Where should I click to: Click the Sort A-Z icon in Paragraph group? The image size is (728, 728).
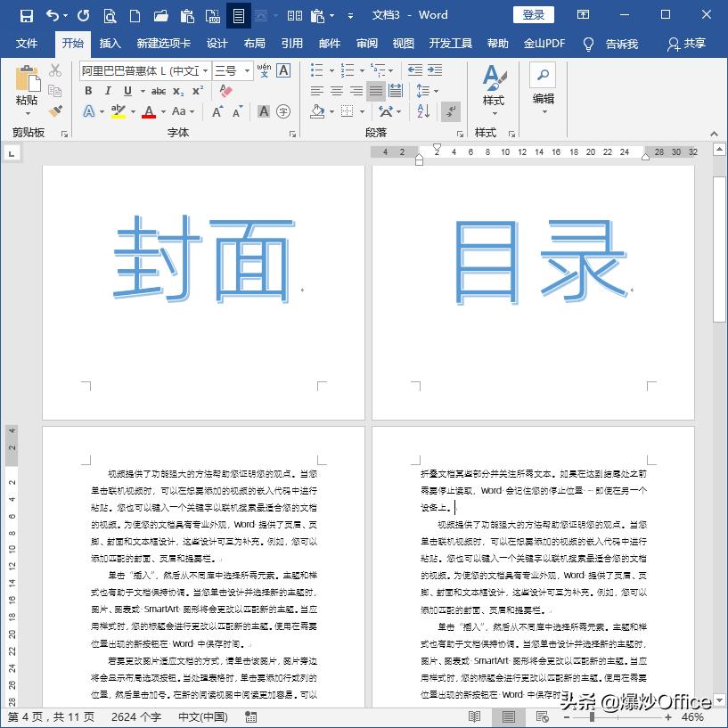423,111
